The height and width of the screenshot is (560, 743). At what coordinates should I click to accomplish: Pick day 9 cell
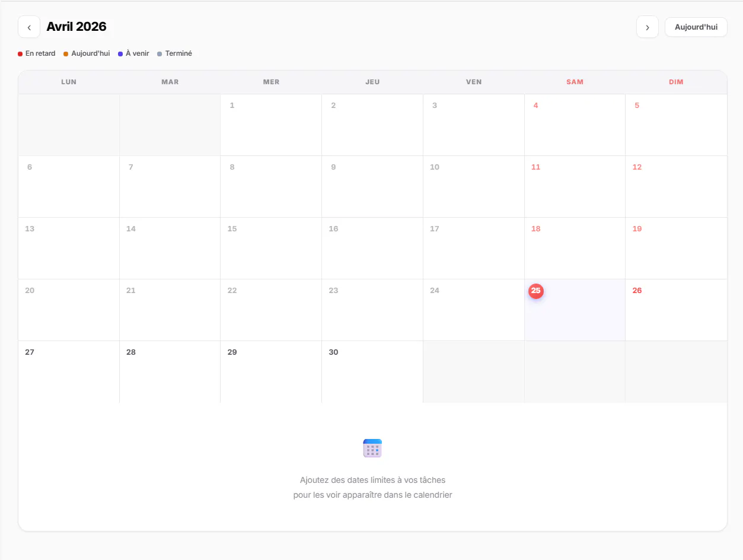pos(372,186)
